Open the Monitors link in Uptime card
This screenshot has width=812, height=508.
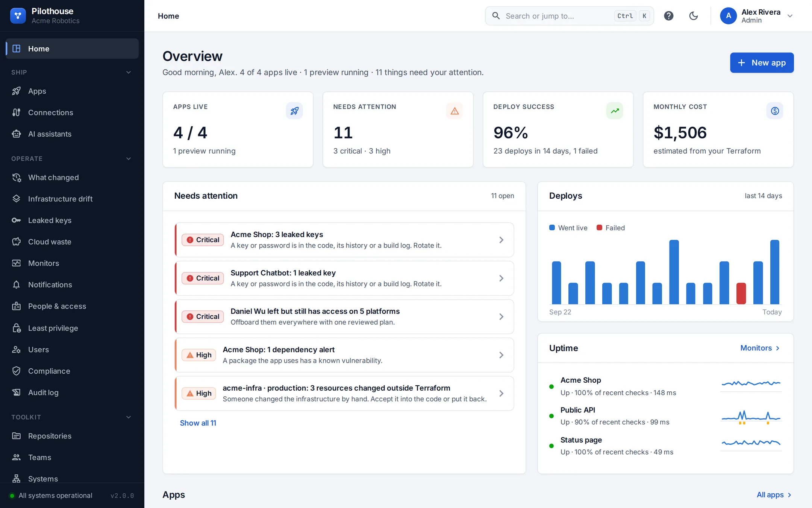[x=760, y=348]
